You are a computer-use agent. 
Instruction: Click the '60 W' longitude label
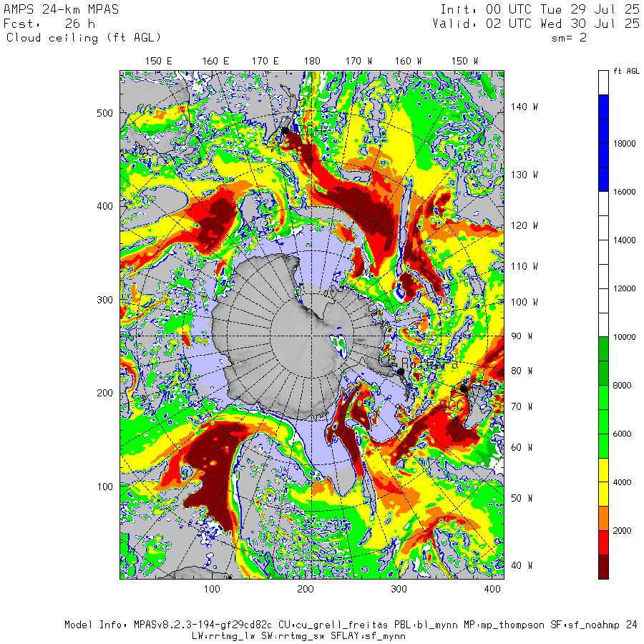click(522, 447)
